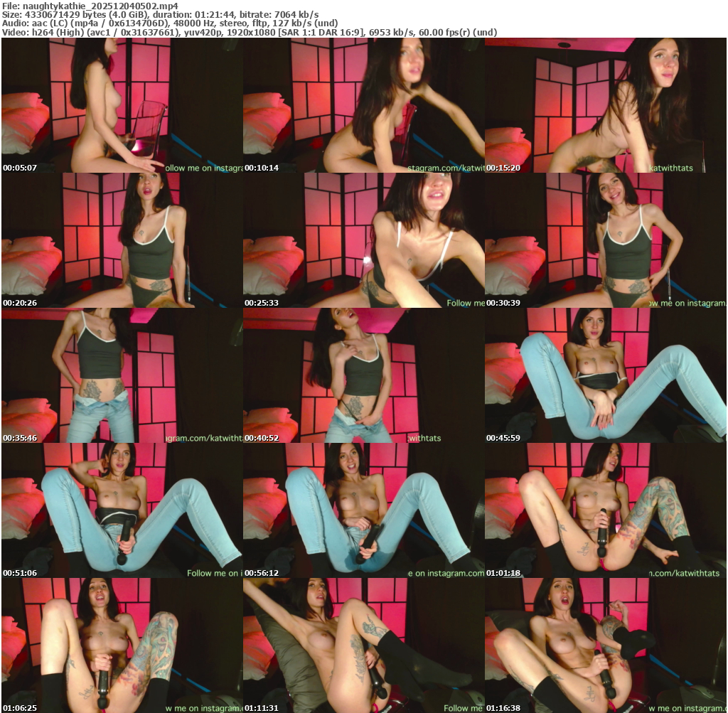The height and width of the screenshot is (713, 728).
Task: Click the frame marked 01:01:18
Action: (x=605, y=510)
